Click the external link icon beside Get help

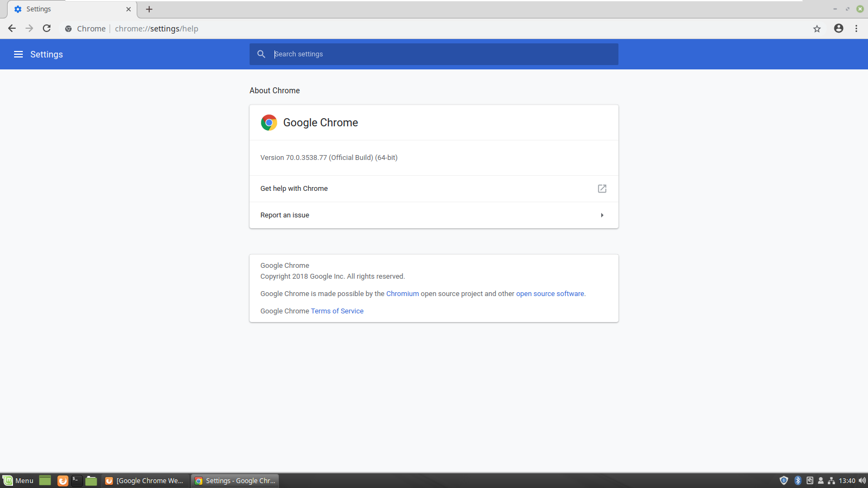click(x=602, y=189)
